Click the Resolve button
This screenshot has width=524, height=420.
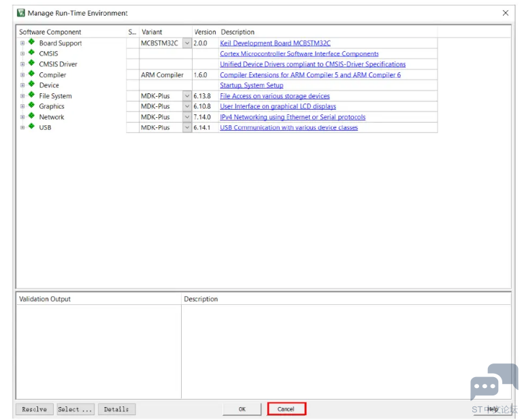pos(35,409)
